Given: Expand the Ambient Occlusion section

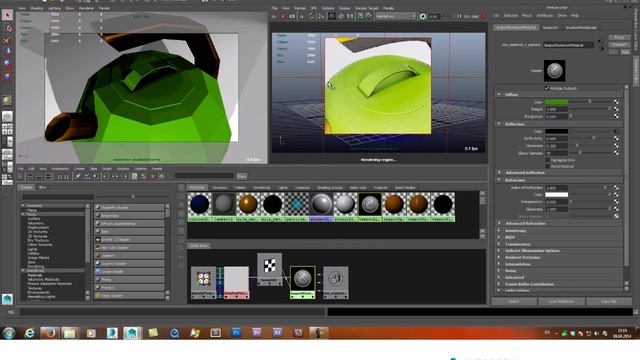Looking at the screenshot, I should coord(499,258).
